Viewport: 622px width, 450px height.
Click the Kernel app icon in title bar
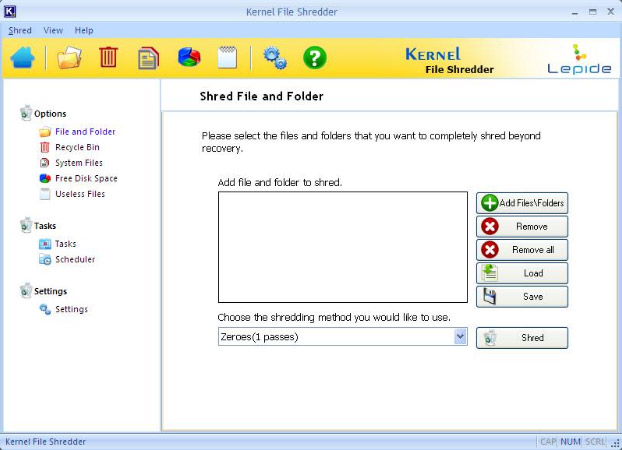point(10,12)
